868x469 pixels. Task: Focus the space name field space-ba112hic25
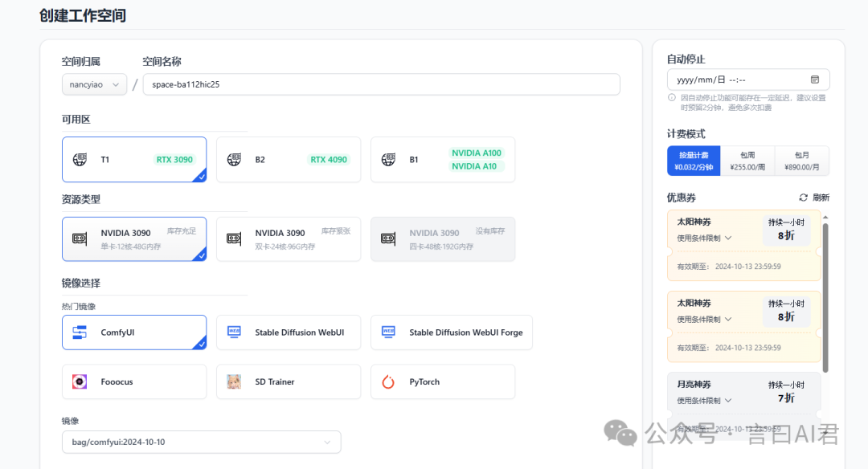click(x=382, y=84)
